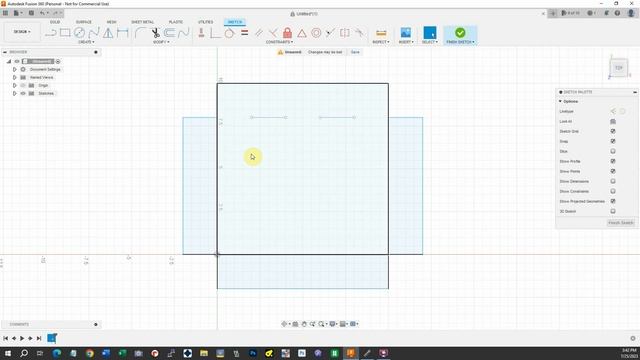This screenshot has width=640, height=360.
Task: Open the Inspect dropdown menu
Action: 381,42
